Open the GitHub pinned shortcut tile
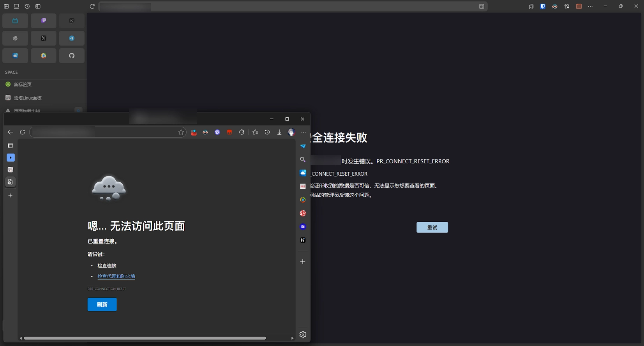Viewport: 644px width, 346px height. tap(72, 56)
